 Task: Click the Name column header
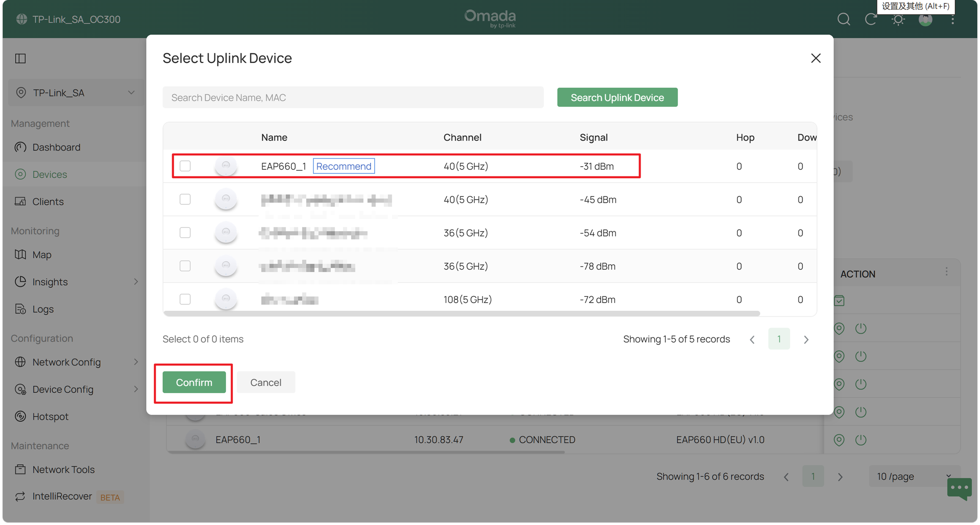(x=274, y=137)
